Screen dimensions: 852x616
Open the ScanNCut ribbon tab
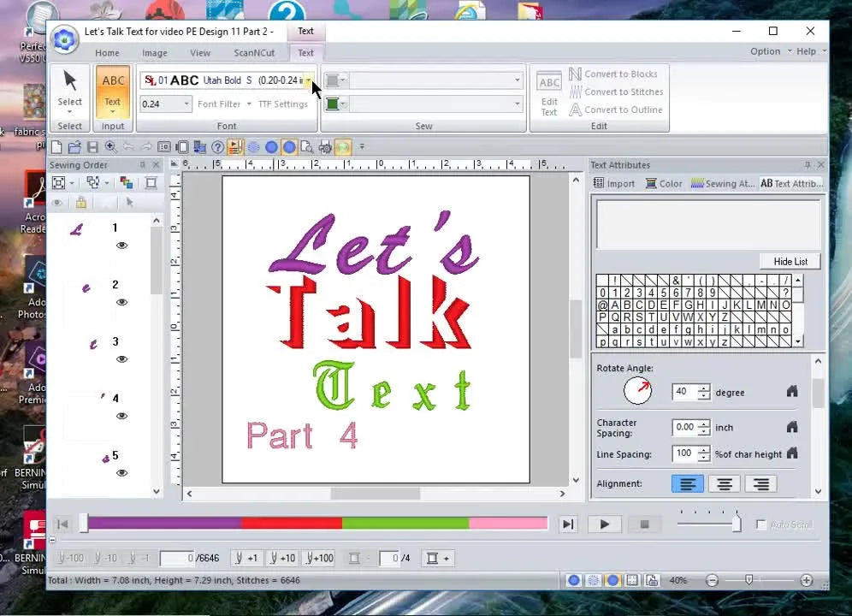tap(253, 52)
